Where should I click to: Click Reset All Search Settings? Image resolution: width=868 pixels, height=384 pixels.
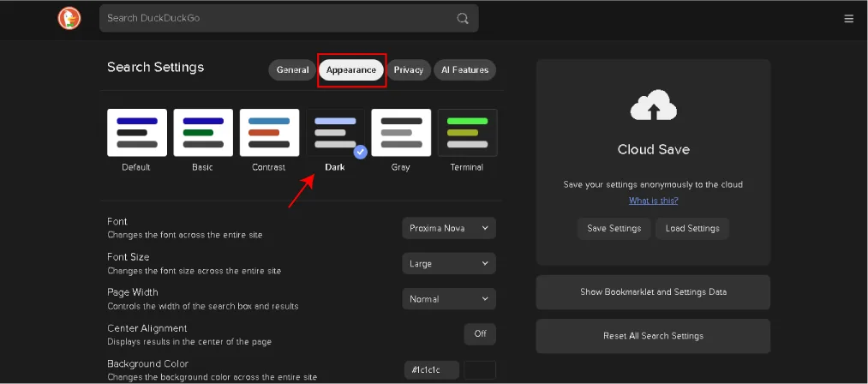click(653, 336)
